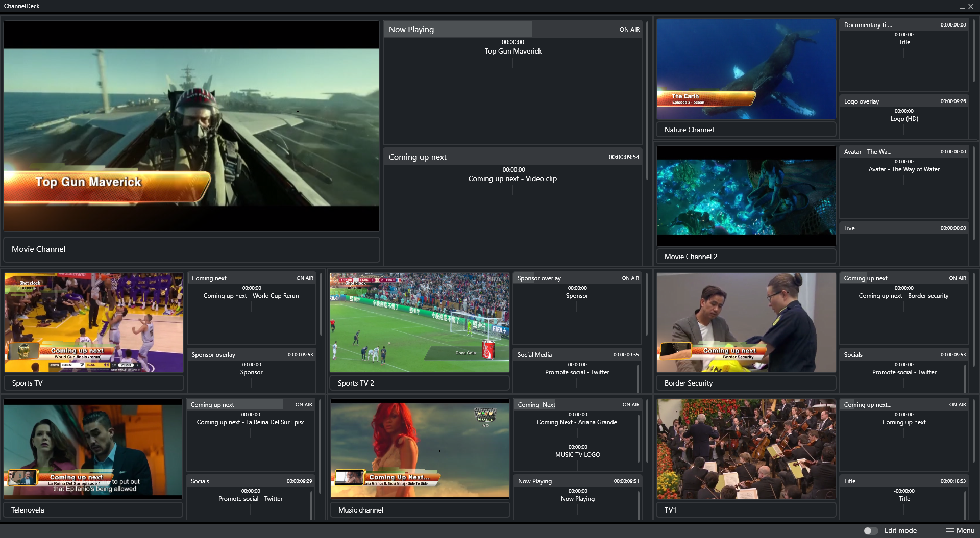Select the Top Gun Maverick video preview
980x538 pixels.
pyautogui.click(x=191, y=126)
